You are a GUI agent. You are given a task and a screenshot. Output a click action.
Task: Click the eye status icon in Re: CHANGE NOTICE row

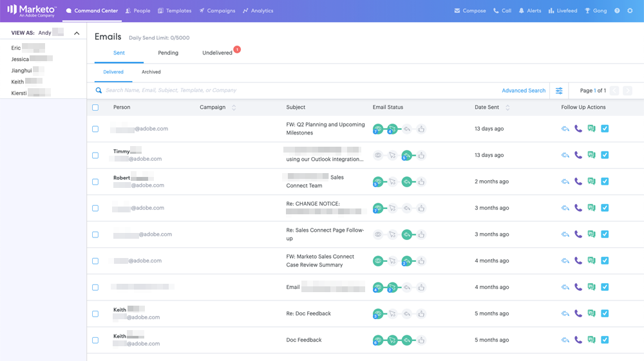(378, 208)
